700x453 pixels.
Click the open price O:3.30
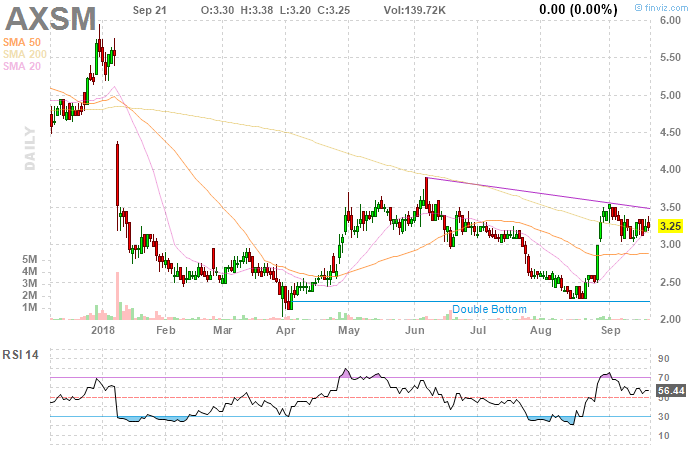coord(217,10)
